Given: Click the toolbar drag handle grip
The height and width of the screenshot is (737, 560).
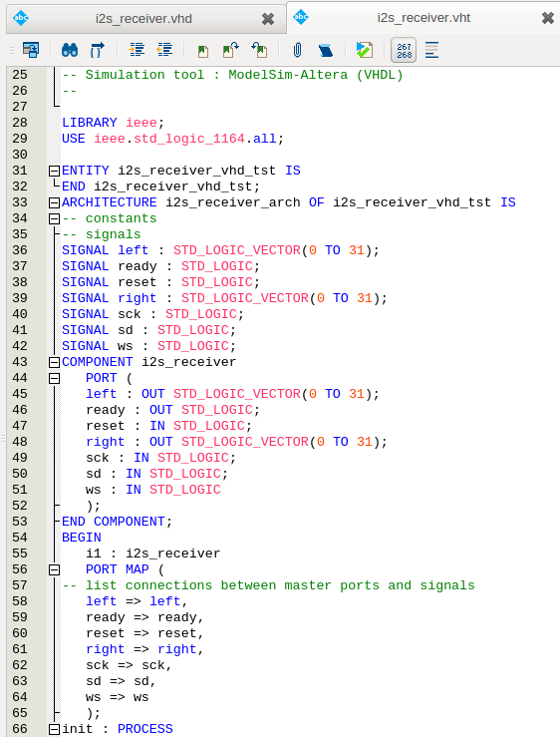Looking at the screenshot, I should point(12,50).
